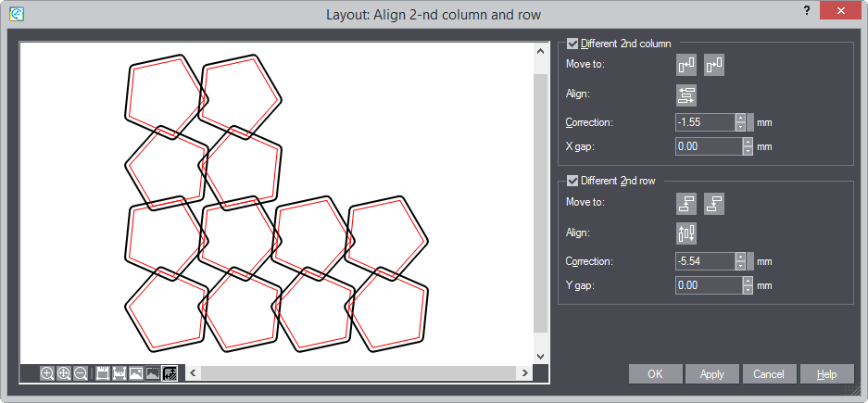Uncheck Different 2nd column checkbox

pyautogui.click(x=572, y=44)
